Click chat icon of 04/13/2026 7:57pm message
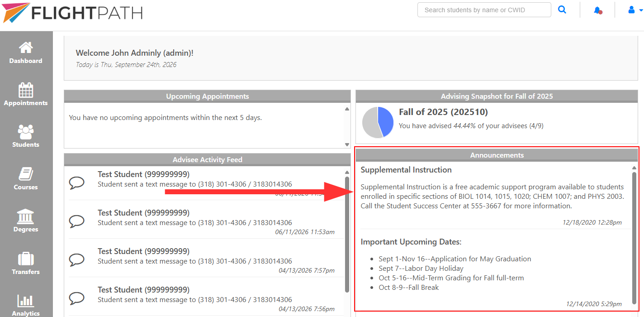The height and width of the screenshot is (317, 644). tap(77, 259)
